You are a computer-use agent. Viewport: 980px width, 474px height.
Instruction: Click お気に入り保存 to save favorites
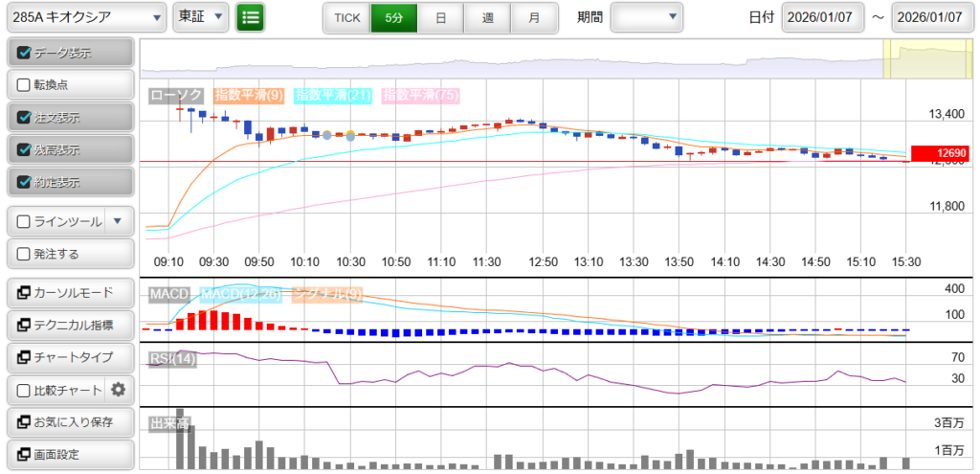pos(69,421)
